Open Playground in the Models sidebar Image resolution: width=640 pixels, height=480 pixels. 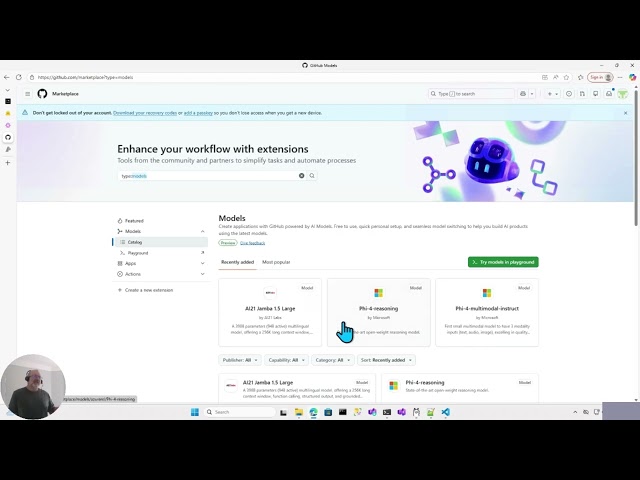[138, 253]
